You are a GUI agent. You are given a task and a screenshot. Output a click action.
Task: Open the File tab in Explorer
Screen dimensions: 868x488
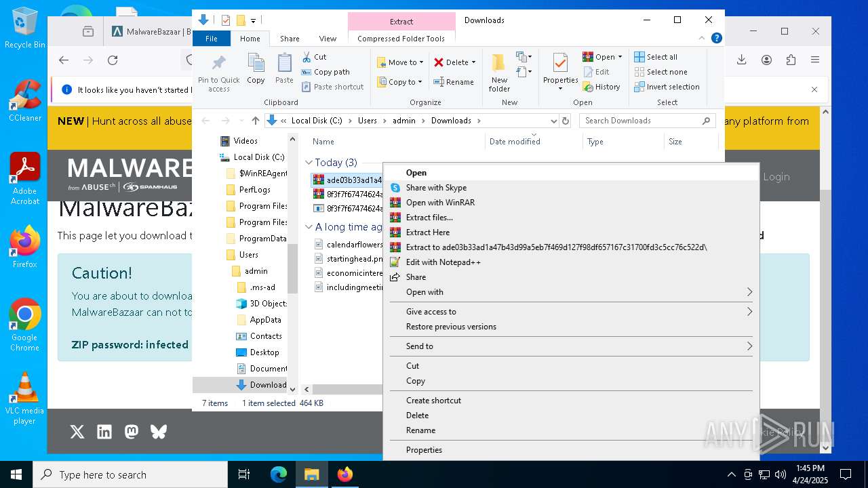pos(212,39)
